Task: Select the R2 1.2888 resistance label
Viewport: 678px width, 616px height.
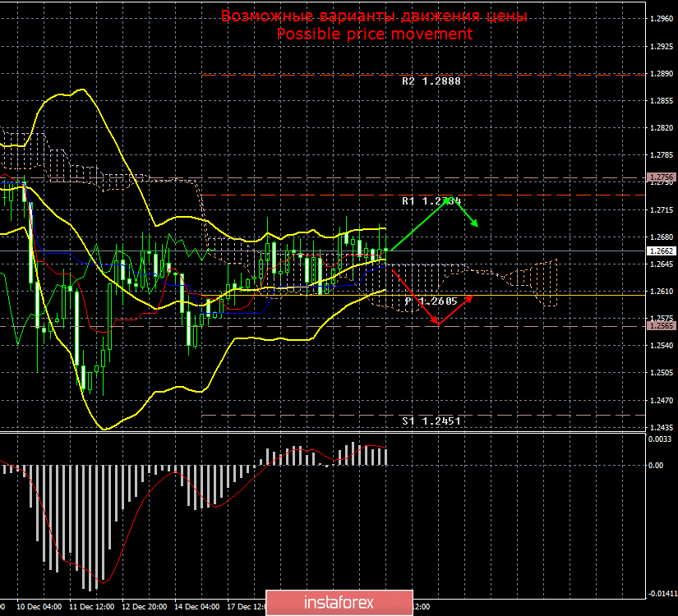Action: (431, 81)
